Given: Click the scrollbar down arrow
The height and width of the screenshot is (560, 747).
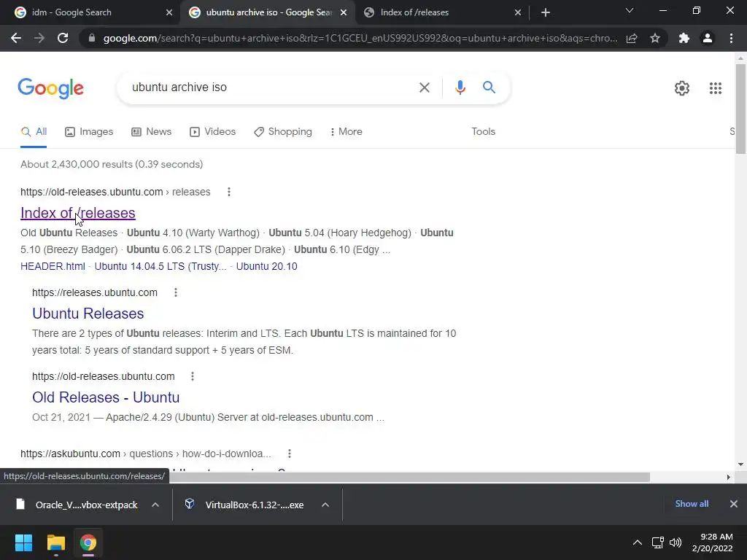Looking at the screenshot, I should click(x=740, y=464).
